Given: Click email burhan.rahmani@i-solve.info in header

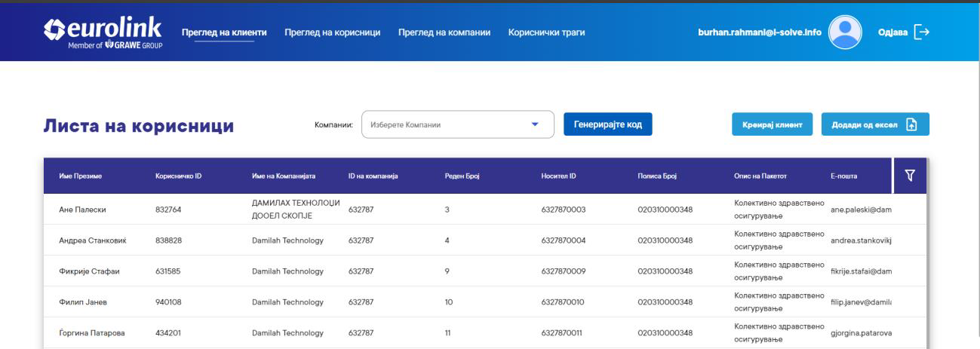Looking at the screenshot, I should point(760,32).
